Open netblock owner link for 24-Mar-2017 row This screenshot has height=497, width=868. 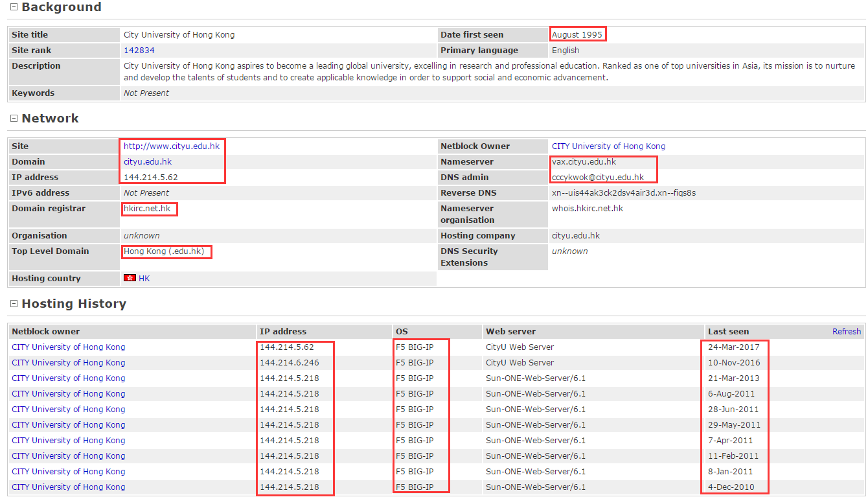click(69, 347)
